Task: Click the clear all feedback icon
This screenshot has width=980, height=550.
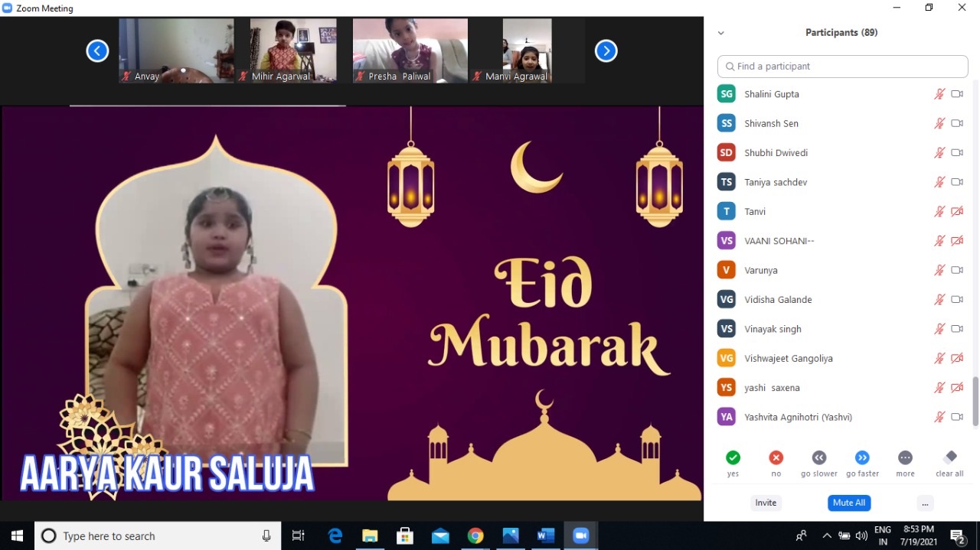Action: coord(950,457)
